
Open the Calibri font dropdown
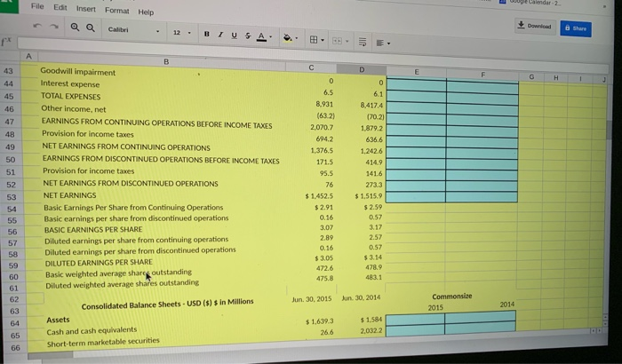(133, 30)
